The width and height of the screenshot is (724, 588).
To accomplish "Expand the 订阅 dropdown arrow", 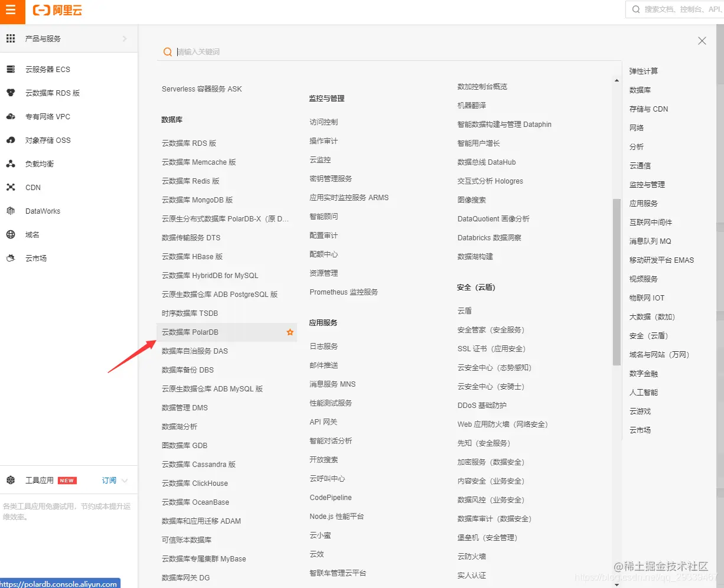I will click(125, 481).
